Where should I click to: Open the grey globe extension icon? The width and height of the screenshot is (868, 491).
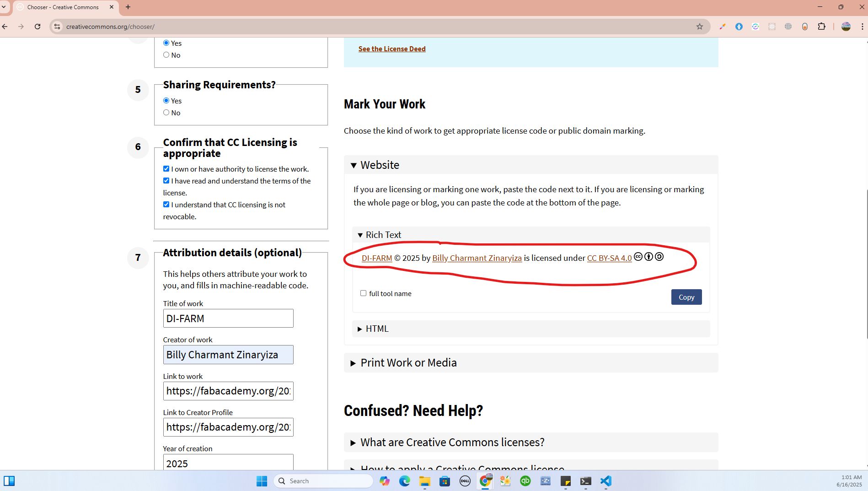point(788,27)
